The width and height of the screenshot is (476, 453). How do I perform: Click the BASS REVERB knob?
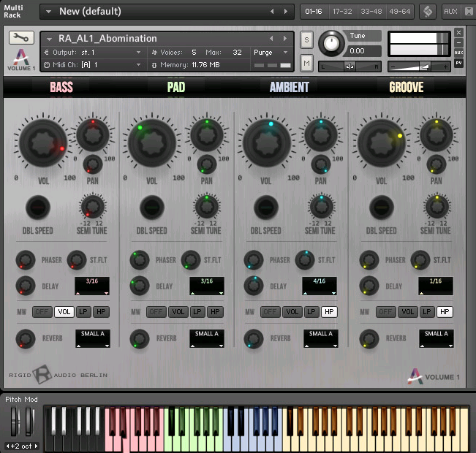(x=26, y=338)
